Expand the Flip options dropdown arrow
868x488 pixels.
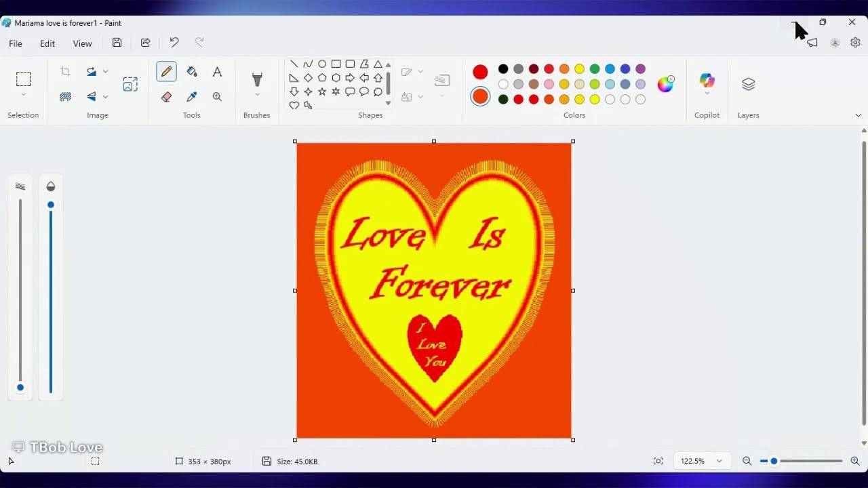[105, 97]
